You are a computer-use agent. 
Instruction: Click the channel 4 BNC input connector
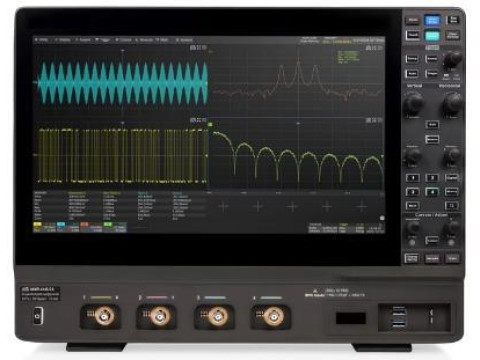[273, 316]
